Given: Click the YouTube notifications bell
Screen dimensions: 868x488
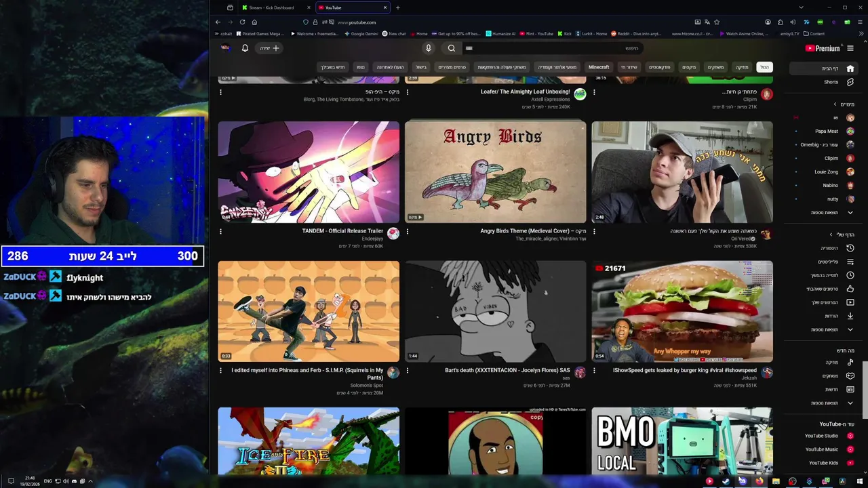Looking at the screenshot, I should [x=245, y=48].
